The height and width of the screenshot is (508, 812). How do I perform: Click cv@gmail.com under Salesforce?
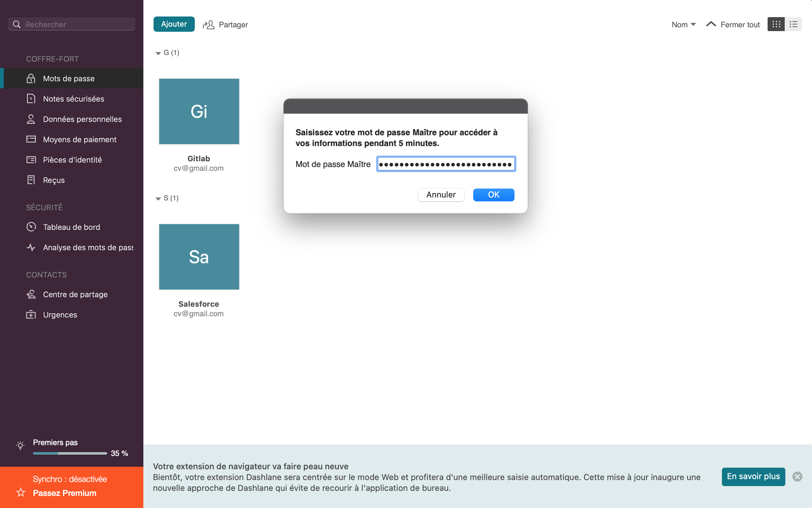coord(199,313)
